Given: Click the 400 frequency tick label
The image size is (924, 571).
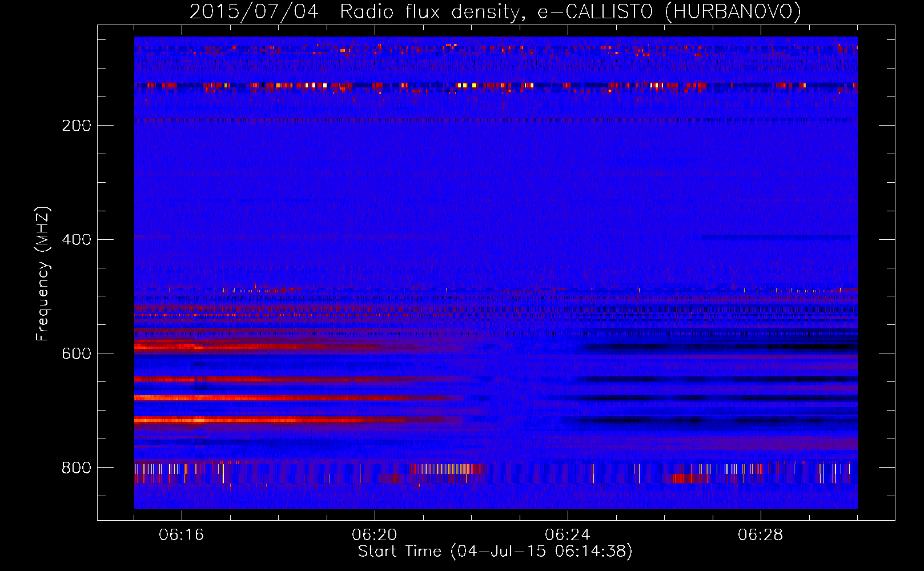Looking at the screenshot, I should pyautogui.click(x=77, y=240).
